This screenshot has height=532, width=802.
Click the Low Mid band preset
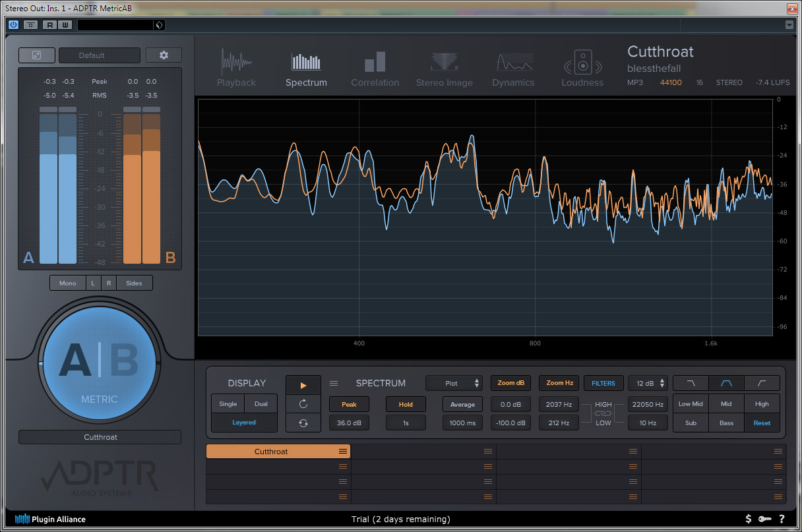click(x=691, y=404)
